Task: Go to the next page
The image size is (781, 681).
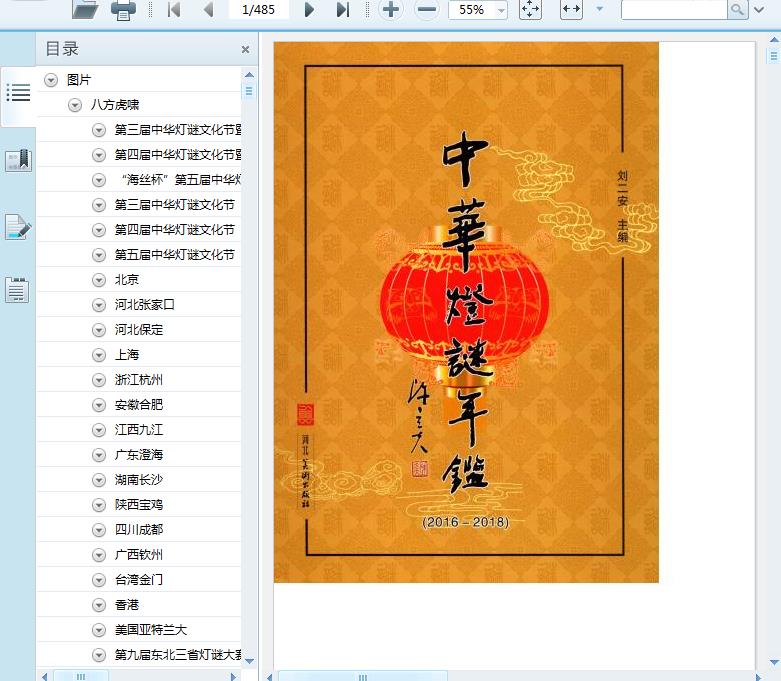Action: coord(309,9)
